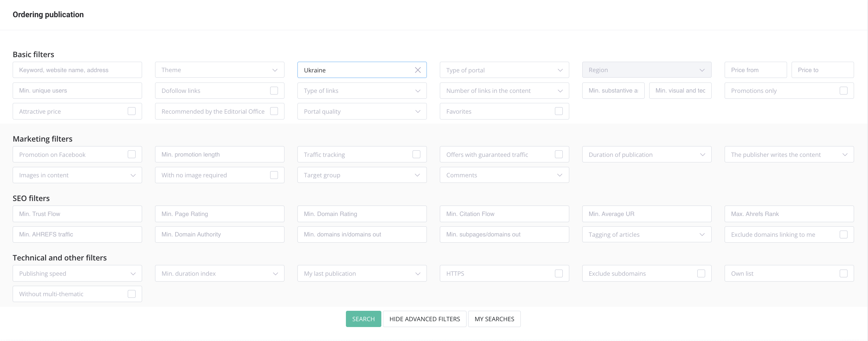Viewport: 868px width, 341px height.
Task: Click the Min. Domain Authority field
Action: tap(220, 234)
